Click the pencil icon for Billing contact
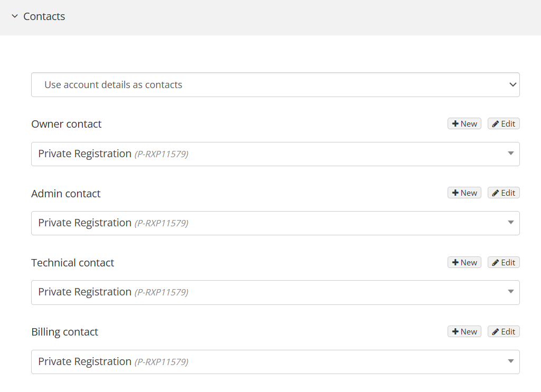Viewport: 541px width, 392px height. point(496,332)
